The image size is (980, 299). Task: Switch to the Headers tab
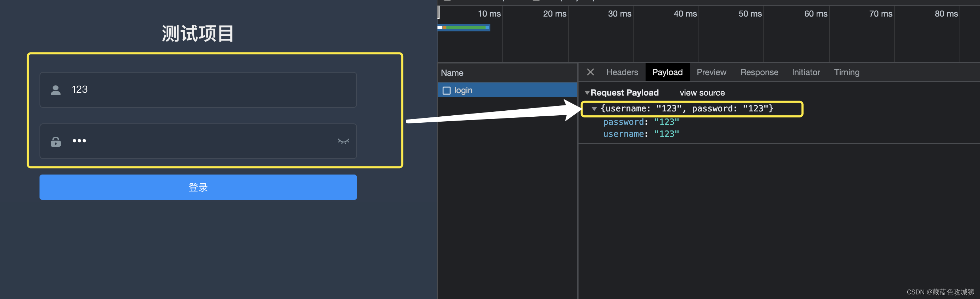622,72
